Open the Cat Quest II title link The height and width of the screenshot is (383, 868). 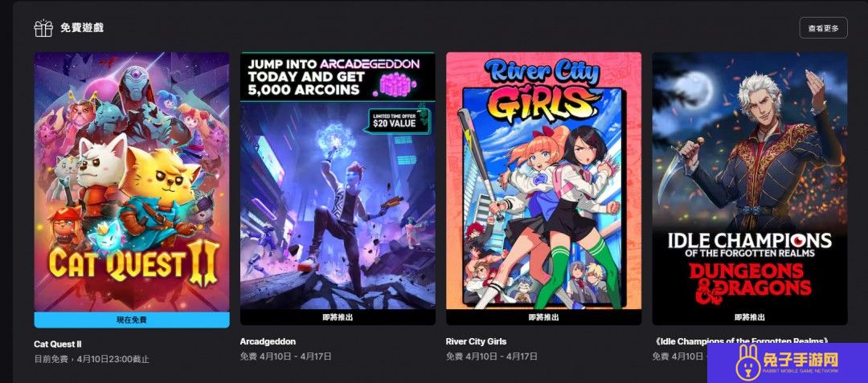[58, 344]
